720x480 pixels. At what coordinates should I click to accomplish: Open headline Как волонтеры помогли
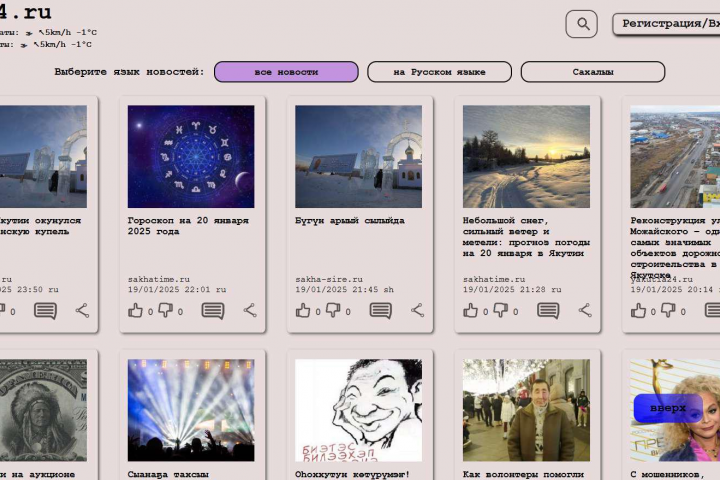(x=523, y=474)
